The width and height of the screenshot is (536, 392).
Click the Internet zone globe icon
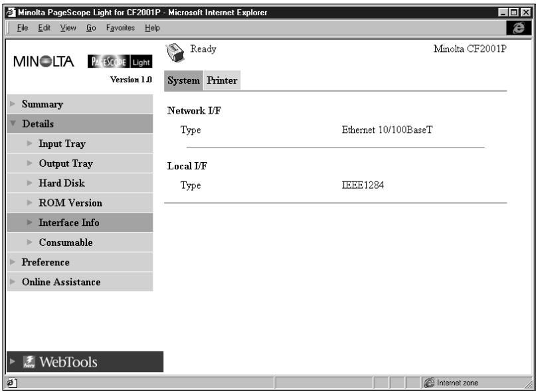tap(429, 383)
